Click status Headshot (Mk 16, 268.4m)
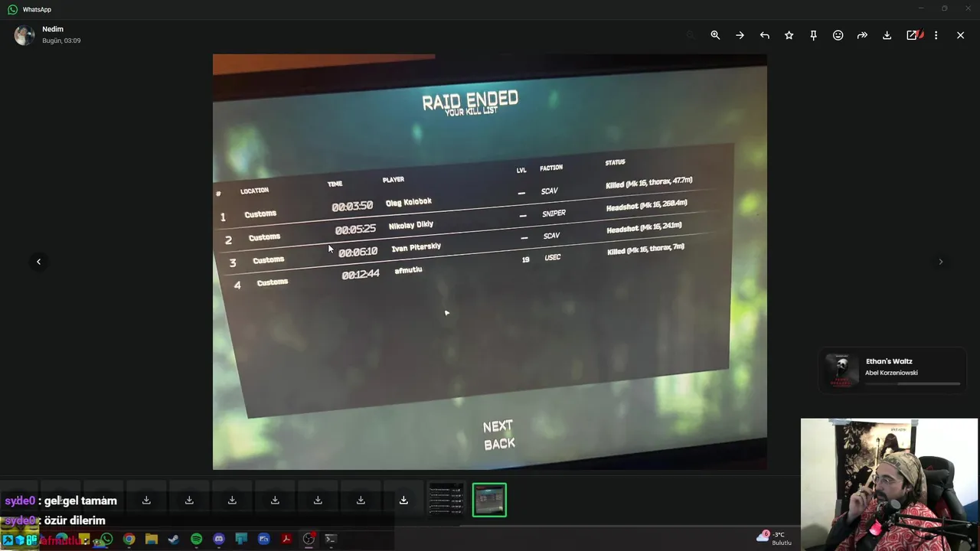The width and height of the screenshot is (980, 551). [x=647, y=205]
